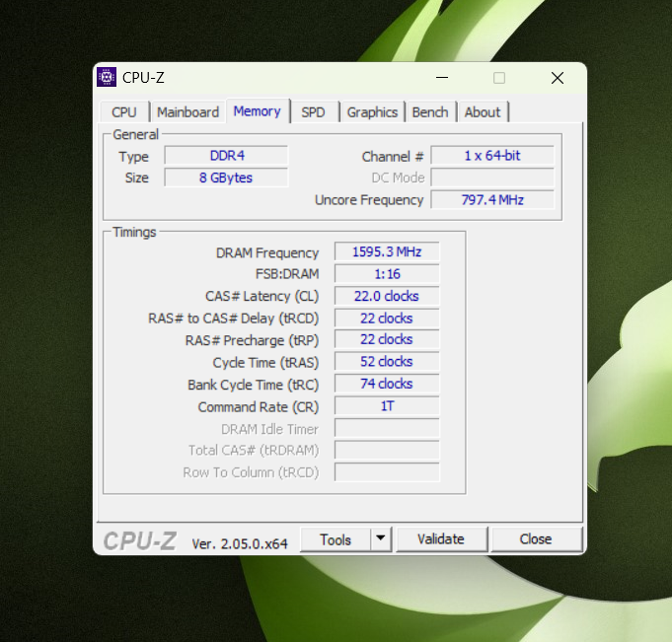Select the 1:16 FSB:DRAM ratio value
The image size is (672, 642).
[387, 274]
